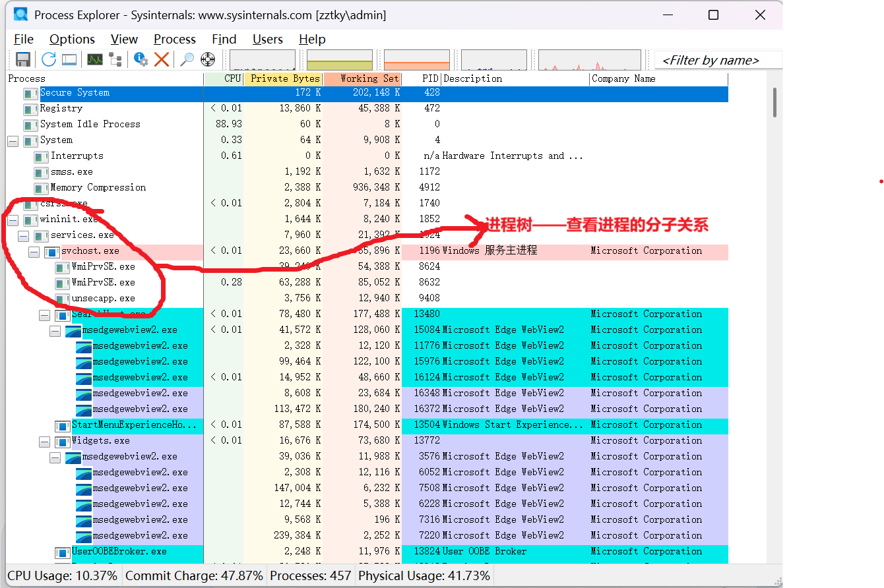Image resolution: width=884 pixels, height=588 pixels.
Task: Focus the Filter by name field
Action: [x=718, y=60]
